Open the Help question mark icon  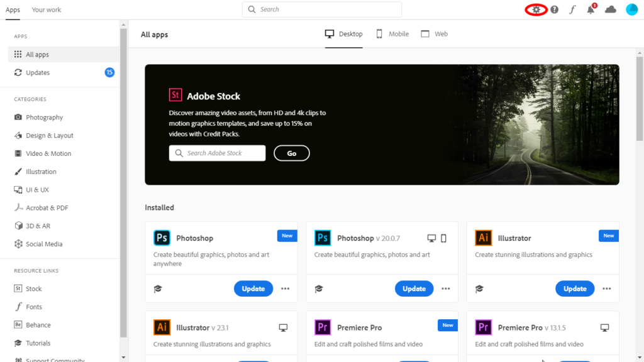555,9
